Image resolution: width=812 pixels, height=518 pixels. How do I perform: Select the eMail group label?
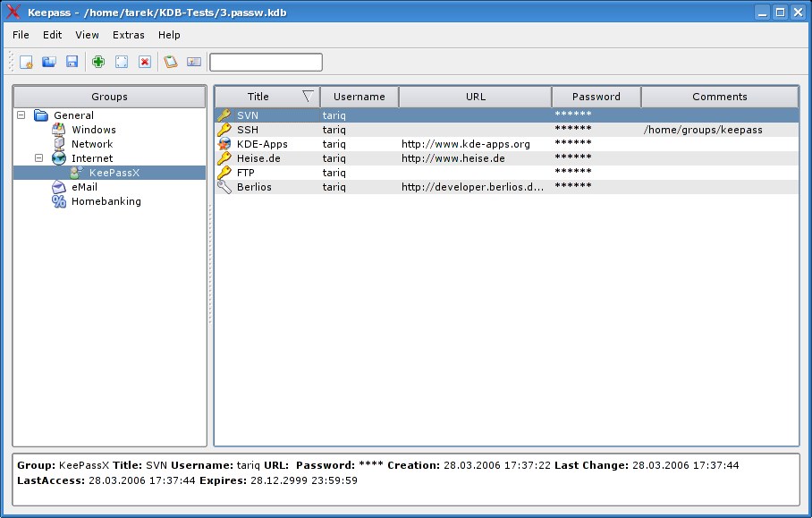[84, 187]
